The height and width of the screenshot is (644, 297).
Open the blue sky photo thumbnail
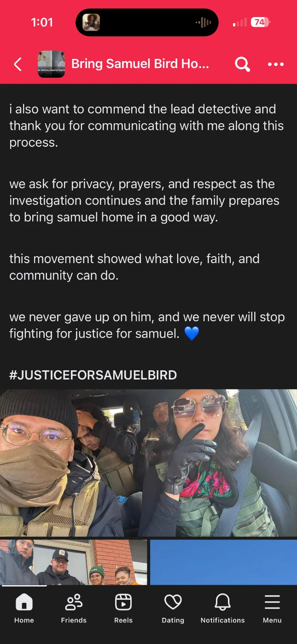pos(223,562)
